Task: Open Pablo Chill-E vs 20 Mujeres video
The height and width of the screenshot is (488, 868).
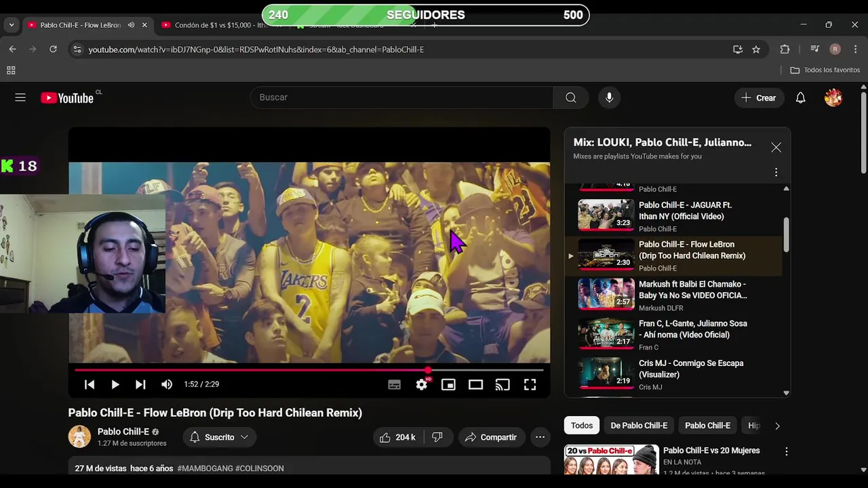Action: click(x=711, y=451)
